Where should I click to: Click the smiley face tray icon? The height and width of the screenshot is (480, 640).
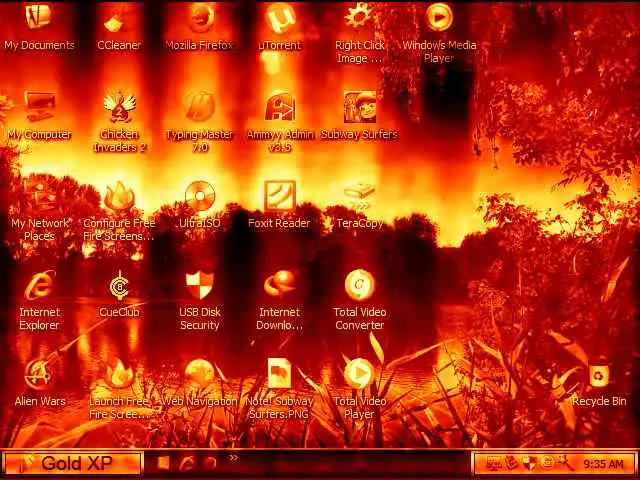547,463
